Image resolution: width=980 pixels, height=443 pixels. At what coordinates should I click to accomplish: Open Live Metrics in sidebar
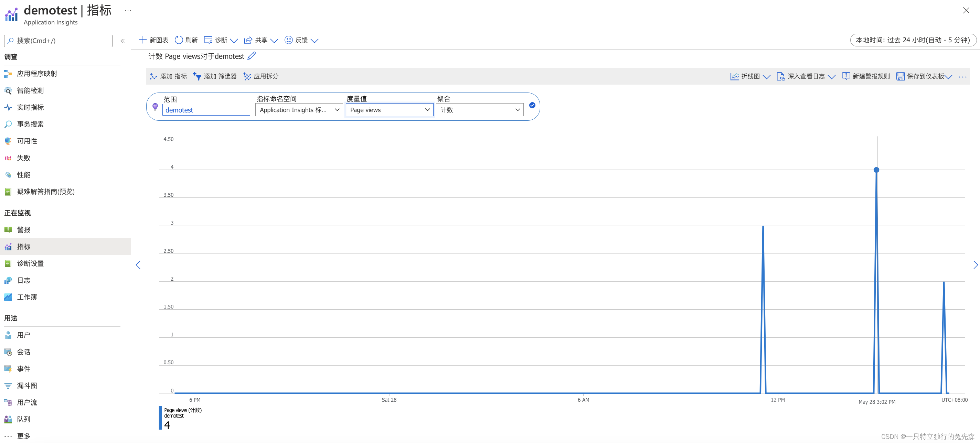[30, 107]
